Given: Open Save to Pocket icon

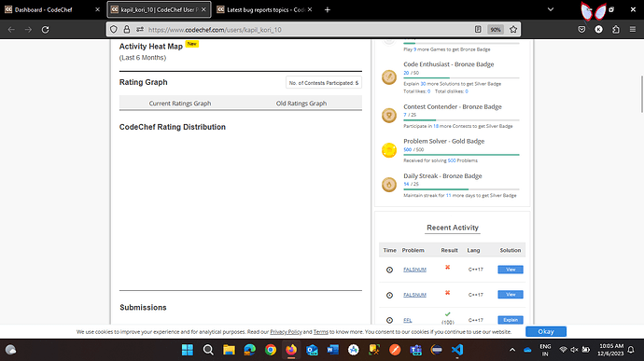Looking at the screenshot, I should [581, 30].
